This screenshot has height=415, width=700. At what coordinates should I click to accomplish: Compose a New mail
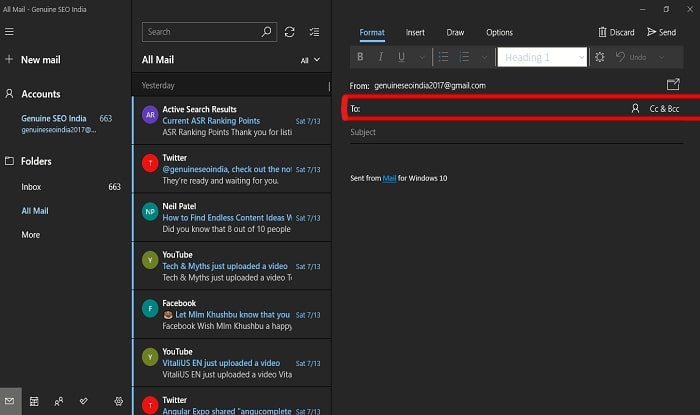click(x=41, y=59)
